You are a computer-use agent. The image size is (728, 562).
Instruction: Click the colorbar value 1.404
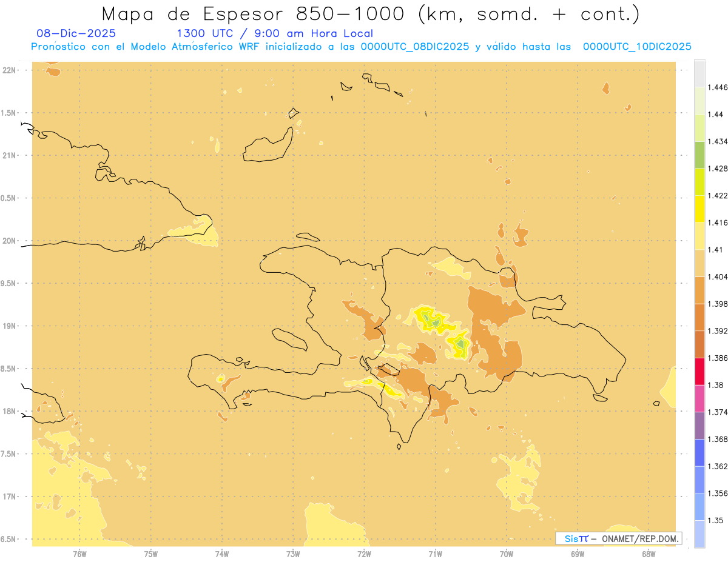point(718,276)
